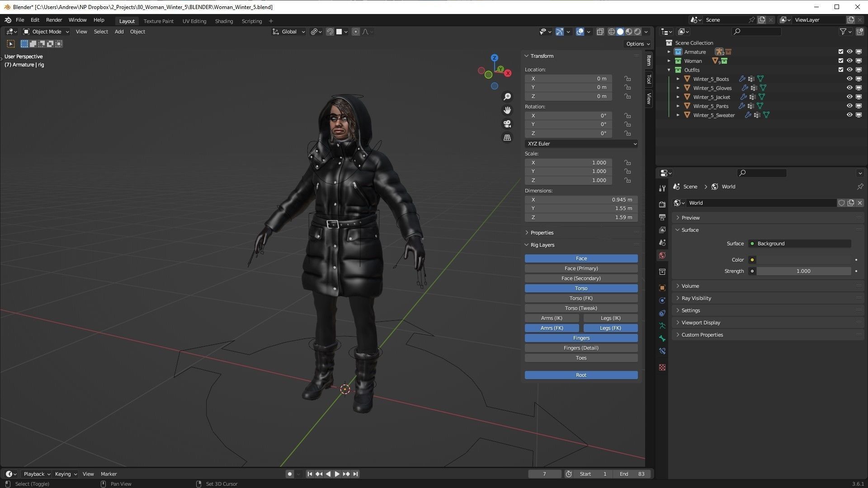The image size is (868, 488).
Task: Click the Play animation button
Action: (x=337, y=474)
